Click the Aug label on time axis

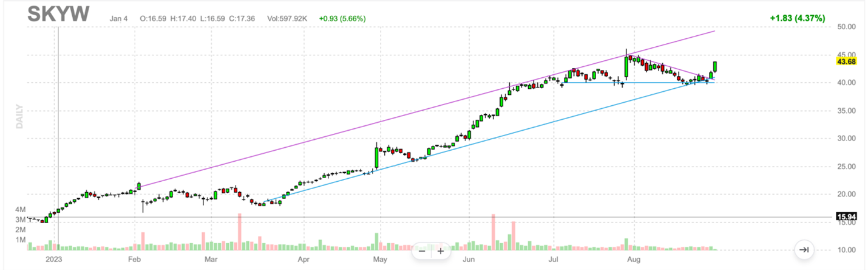coord(633,260)
